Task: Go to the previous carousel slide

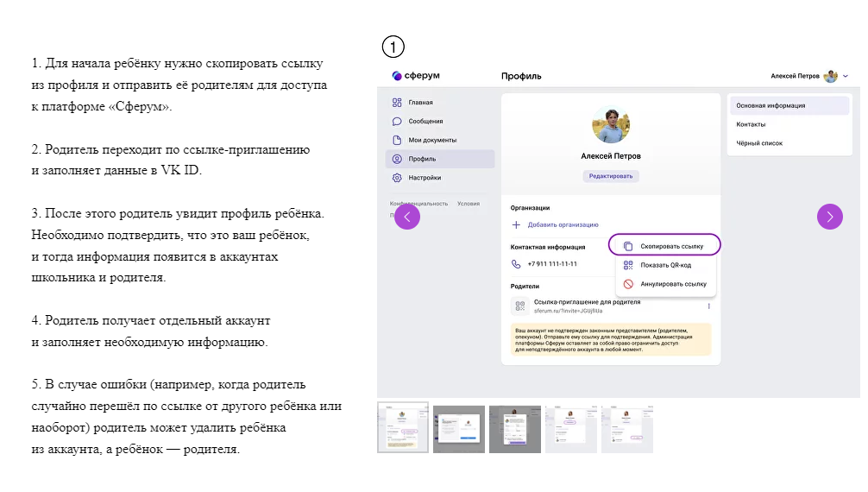Action: point(407,217)
